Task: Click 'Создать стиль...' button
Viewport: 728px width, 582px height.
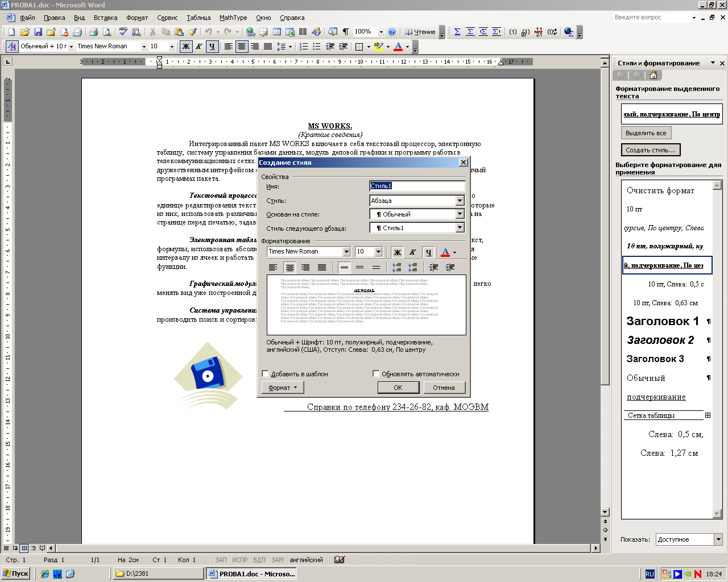Action: point(651,150)
